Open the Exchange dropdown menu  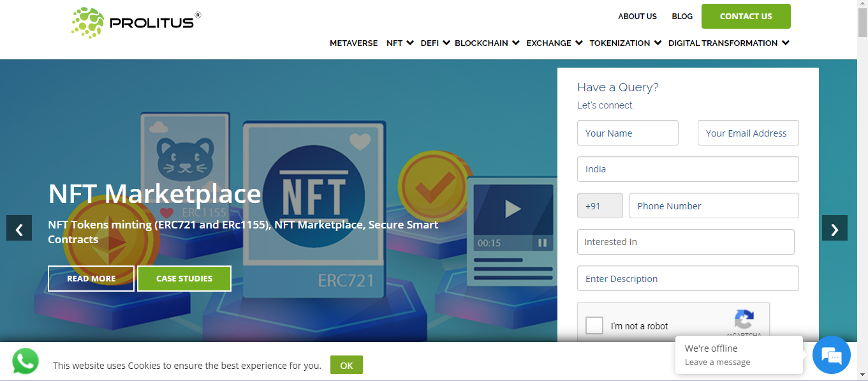(554, 43)
